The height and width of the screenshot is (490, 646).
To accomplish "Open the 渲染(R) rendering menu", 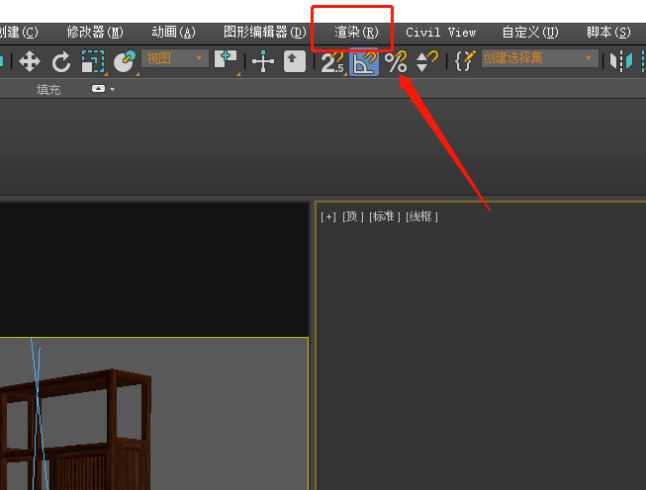I will pyautogui.click(x=356, y=32).
